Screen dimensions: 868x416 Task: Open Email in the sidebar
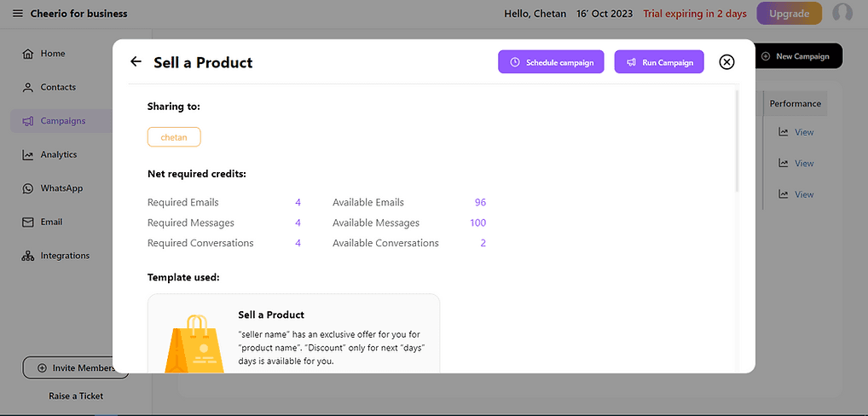[x=43, y=222]
